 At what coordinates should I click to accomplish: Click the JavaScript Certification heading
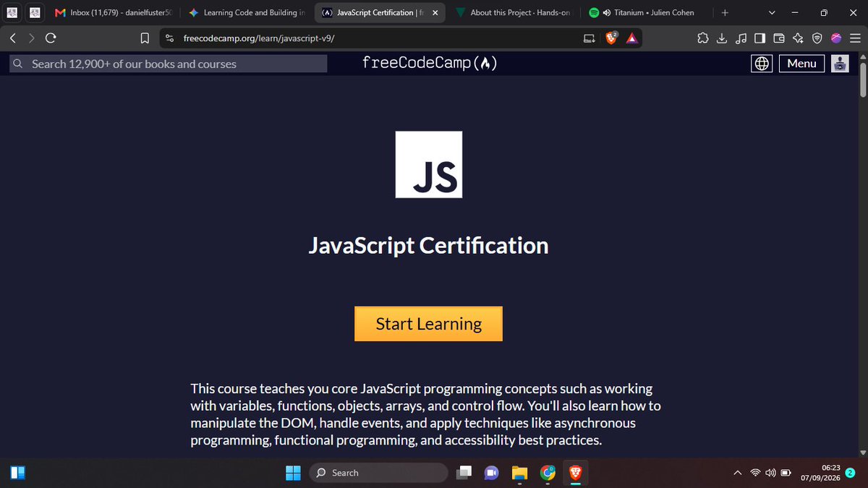click(428, 246)
